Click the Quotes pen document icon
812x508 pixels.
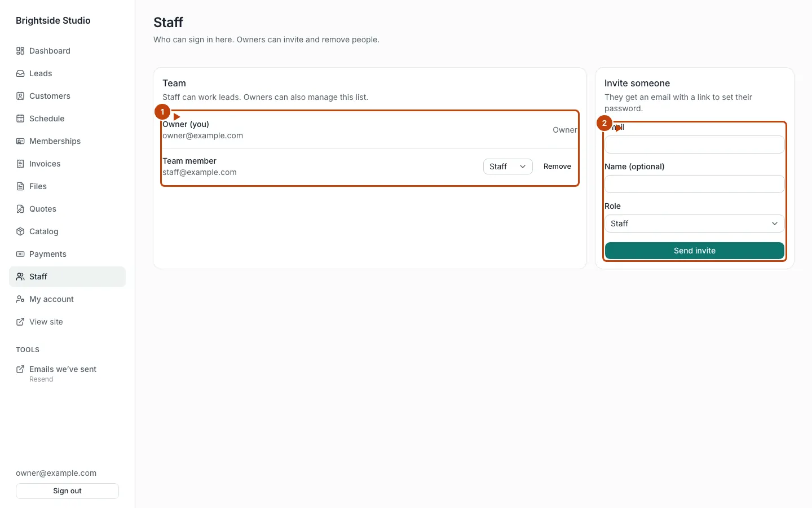tap(20, 209)
